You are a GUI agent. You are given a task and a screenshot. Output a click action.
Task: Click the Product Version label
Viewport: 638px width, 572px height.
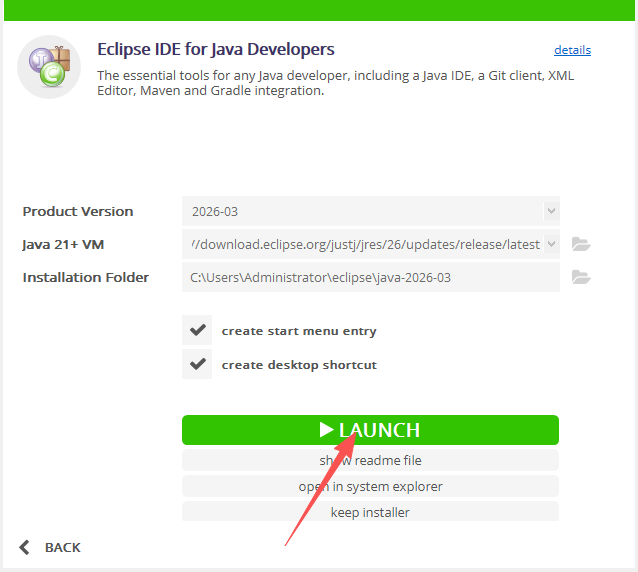[x=78, y=212]
